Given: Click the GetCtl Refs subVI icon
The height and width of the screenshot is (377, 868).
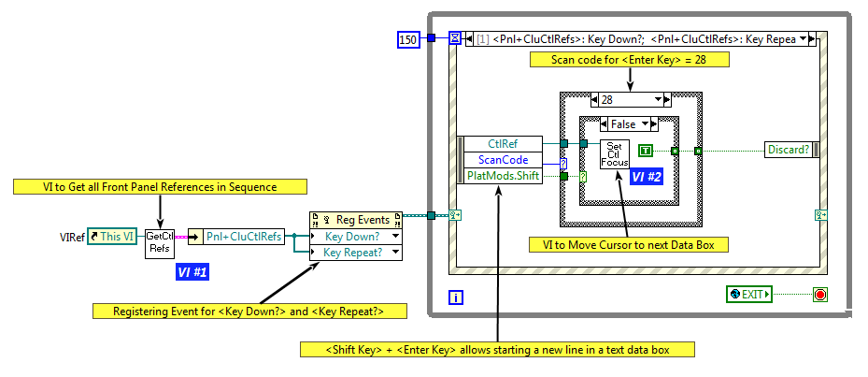Looking at the screenshot, I should tap(159, 244).
